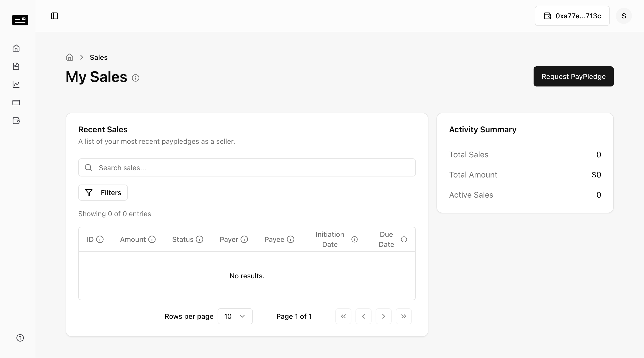Click the info icon next to Due Date

(x=404, y=239)
